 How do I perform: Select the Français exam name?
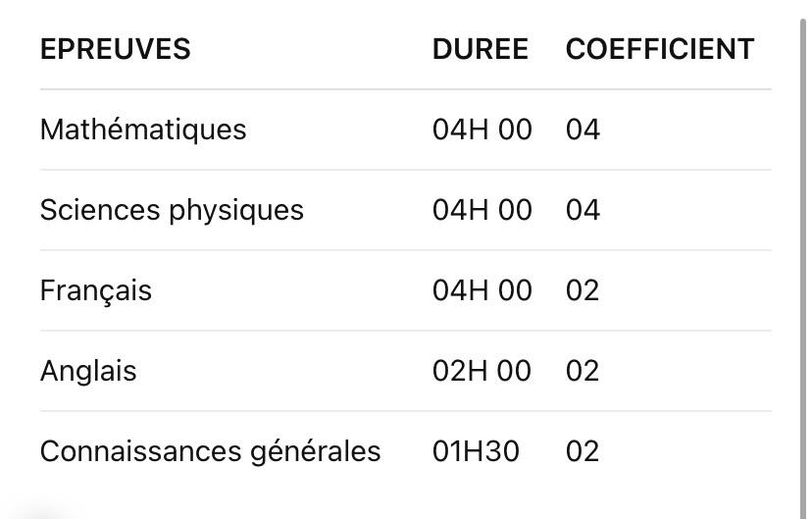pos(96,290)
